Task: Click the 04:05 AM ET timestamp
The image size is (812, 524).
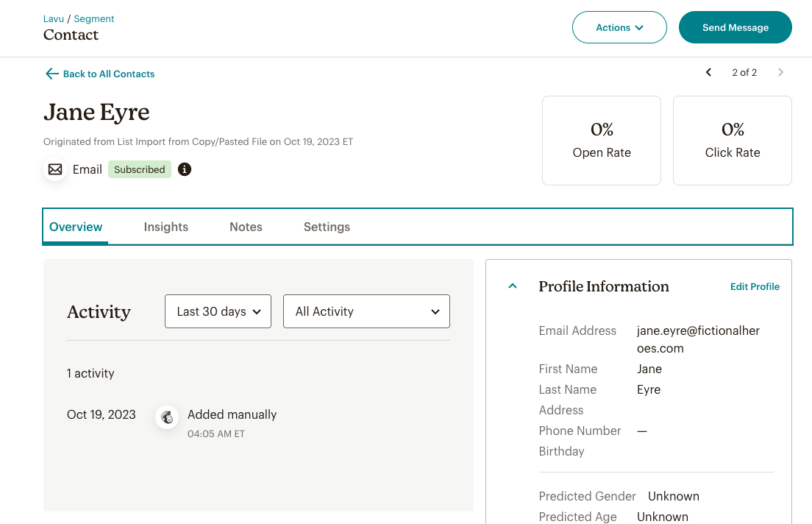Action: pyautogui.click(x=216, y=433)
